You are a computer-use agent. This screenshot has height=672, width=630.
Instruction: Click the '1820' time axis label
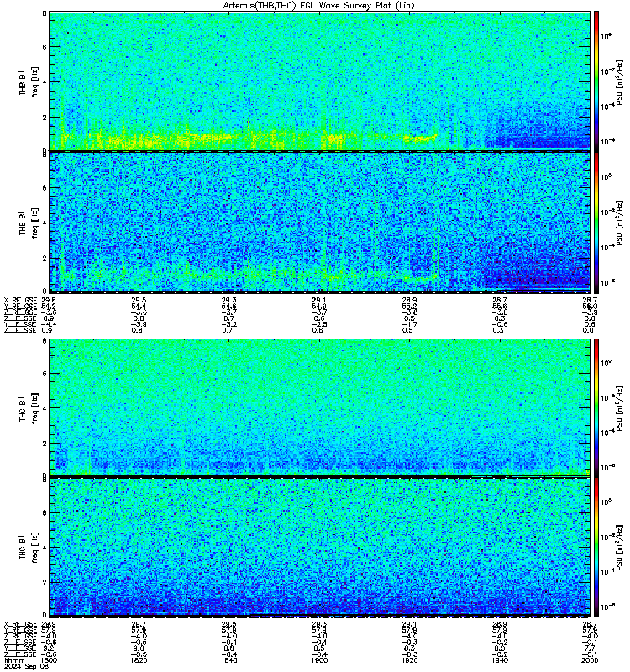point(139,660)
